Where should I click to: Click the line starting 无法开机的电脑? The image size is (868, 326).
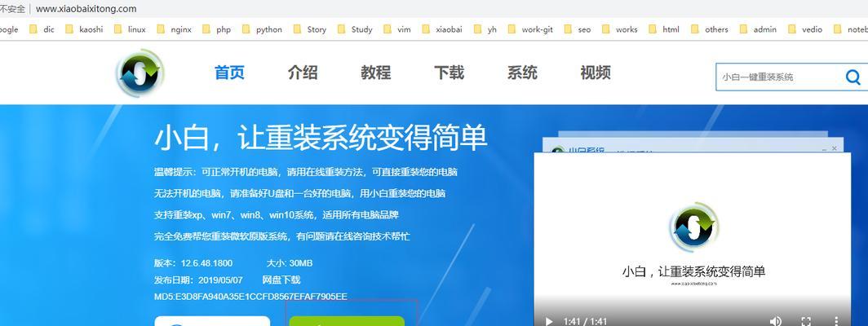click(299, 194)
